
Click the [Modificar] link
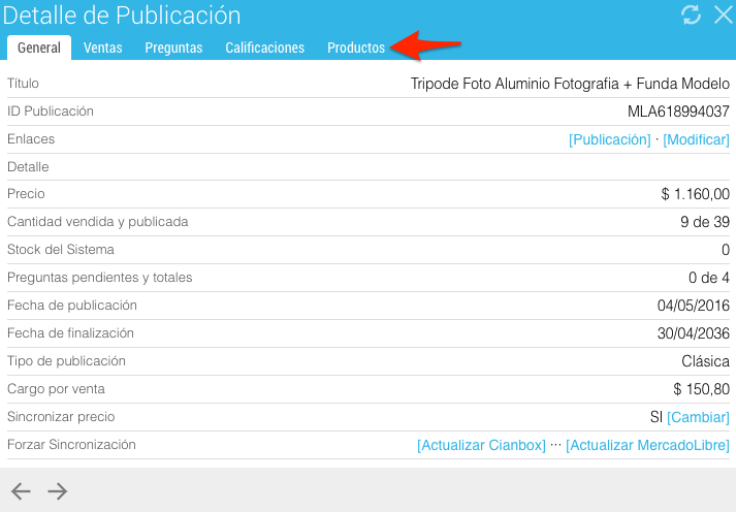696,140
